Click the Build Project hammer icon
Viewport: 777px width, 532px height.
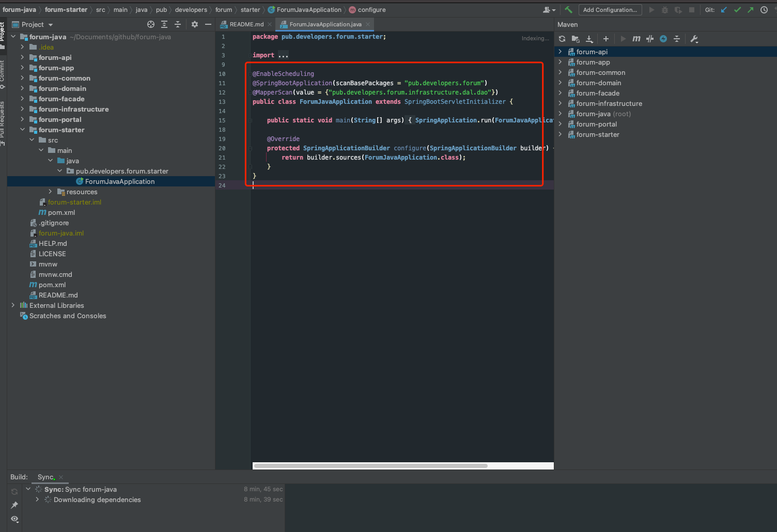coord(568,10)
